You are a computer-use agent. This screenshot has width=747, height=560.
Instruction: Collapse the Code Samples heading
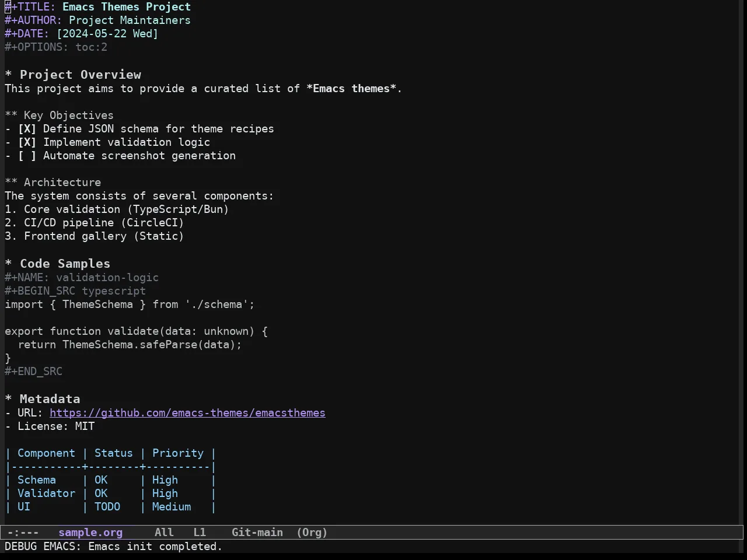(x=57, y=264)
